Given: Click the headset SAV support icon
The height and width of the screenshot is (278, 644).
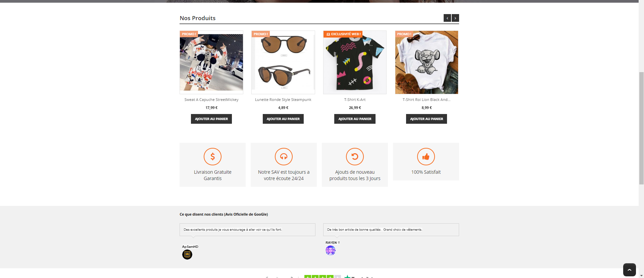Looking at the screenshot, I should coord(284,157).
